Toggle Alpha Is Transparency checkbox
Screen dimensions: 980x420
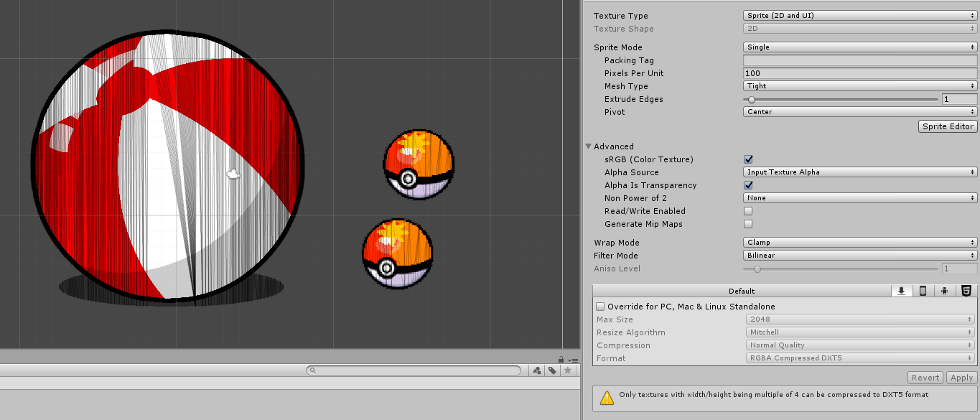[x=748, y=185]
